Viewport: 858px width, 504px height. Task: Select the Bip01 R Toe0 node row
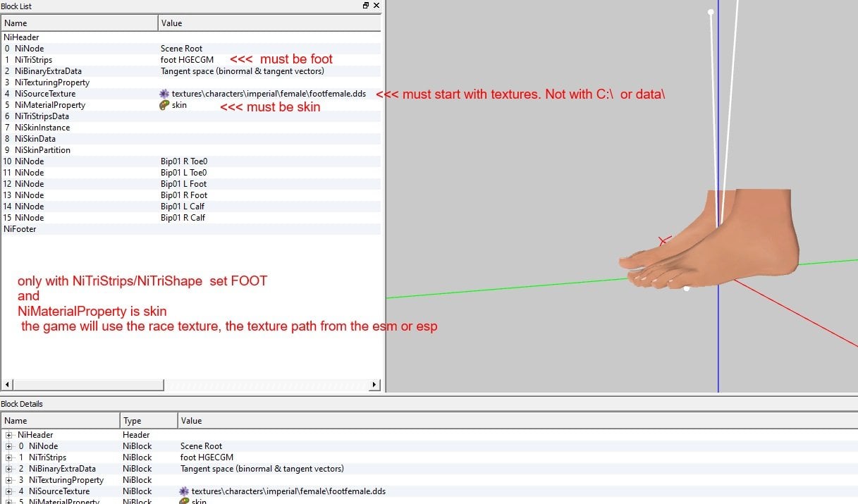190,161
